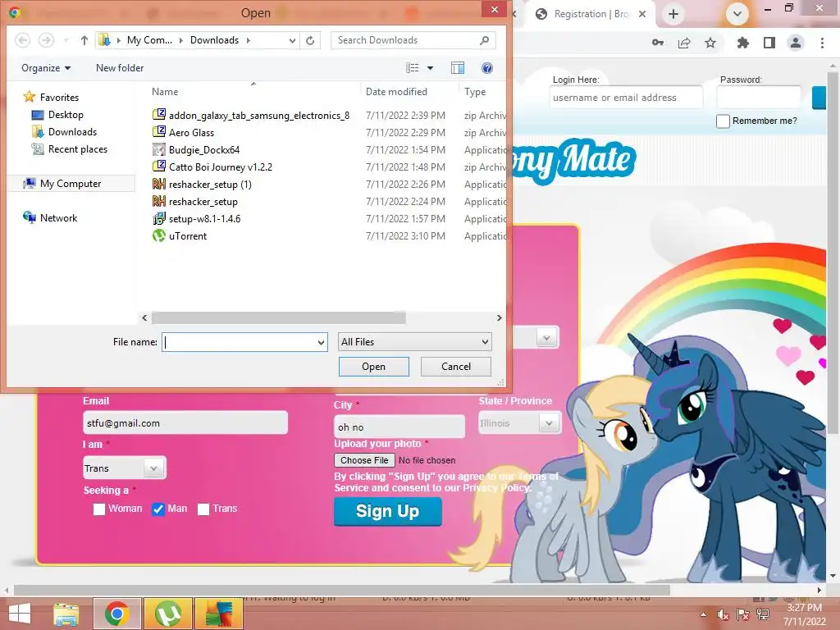Viewport: 840px width, 630px height.
Task: Click the File name input field
Action: click(244, 342)
